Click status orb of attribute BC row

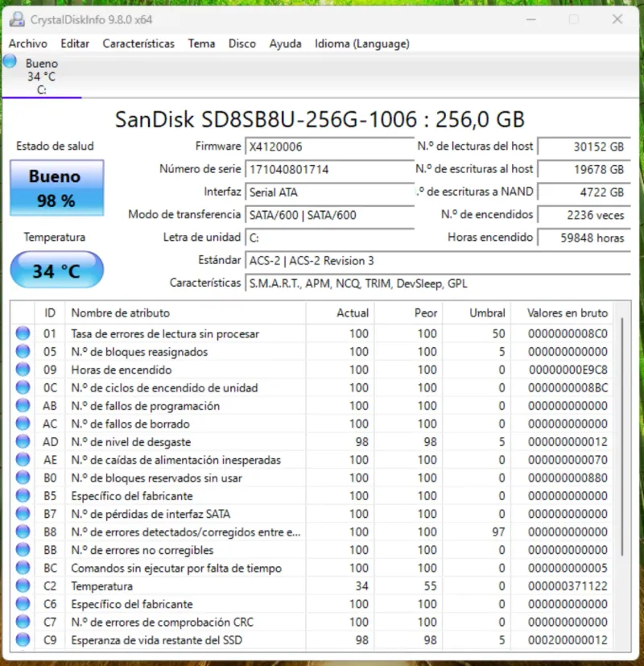tap(23, 568)
